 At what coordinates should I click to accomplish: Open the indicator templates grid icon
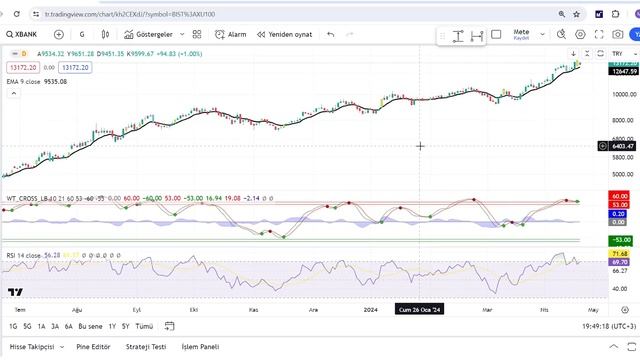pyautogui.click(x=197, y=35)
